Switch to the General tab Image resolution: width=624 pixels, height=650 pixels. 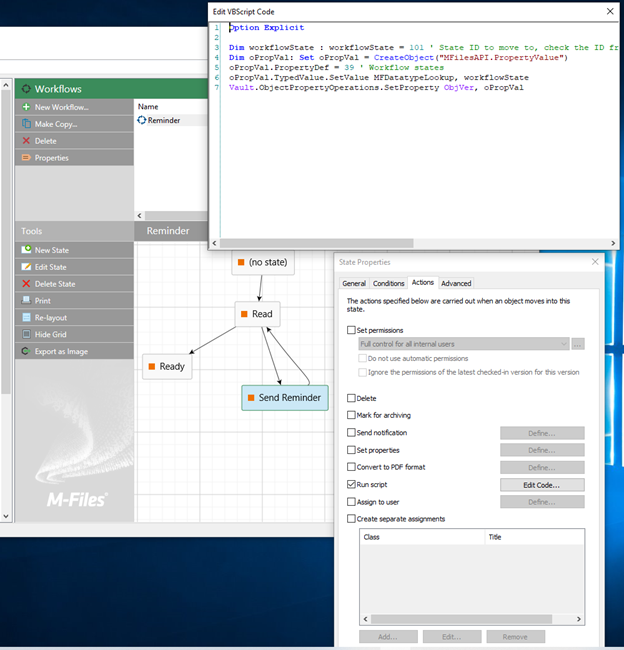(354, 283)
